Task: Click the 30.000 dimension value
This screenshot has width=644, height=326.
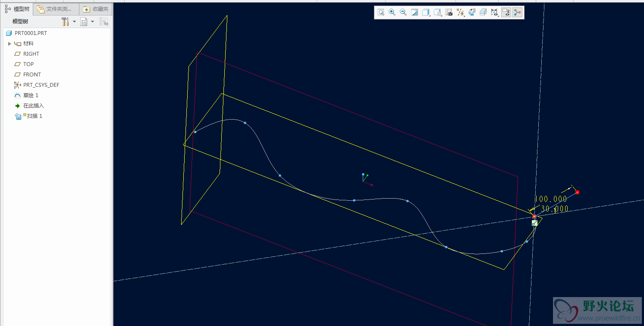Action: coord(554,209)
